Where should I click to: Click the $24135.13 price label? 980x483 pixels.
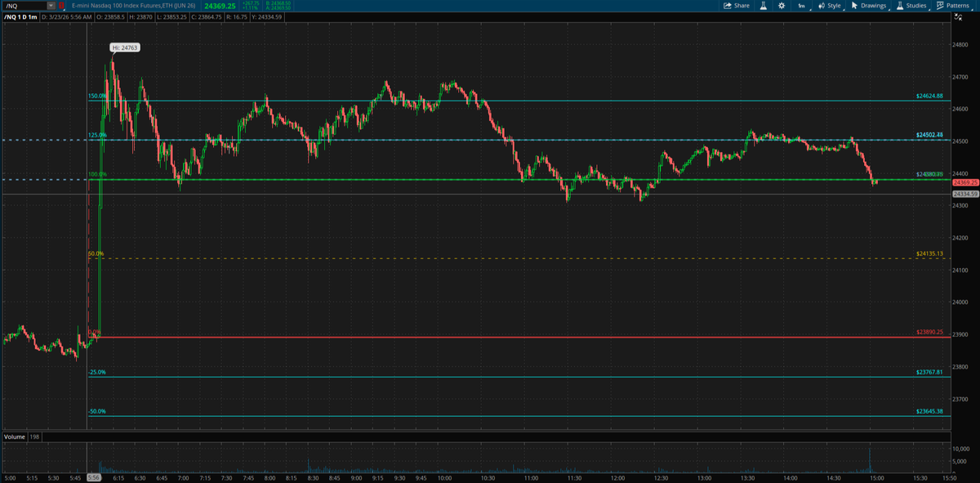tap(929, 253)
